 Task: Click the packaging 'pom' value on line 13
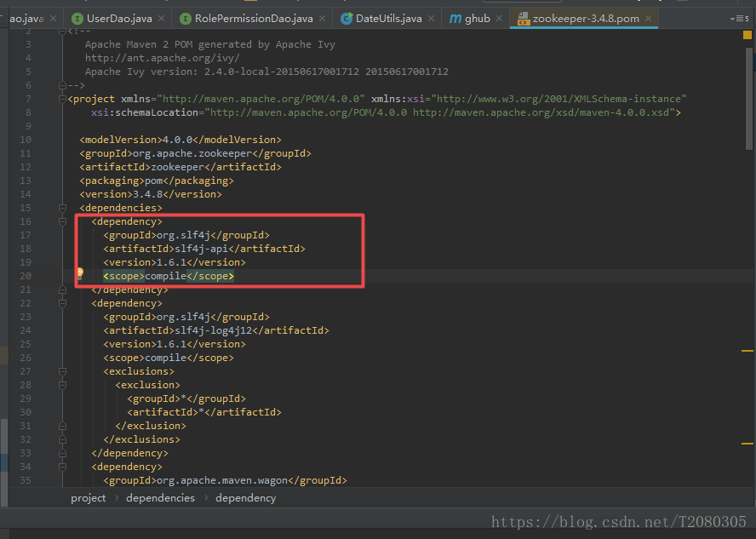click(153, 181)
